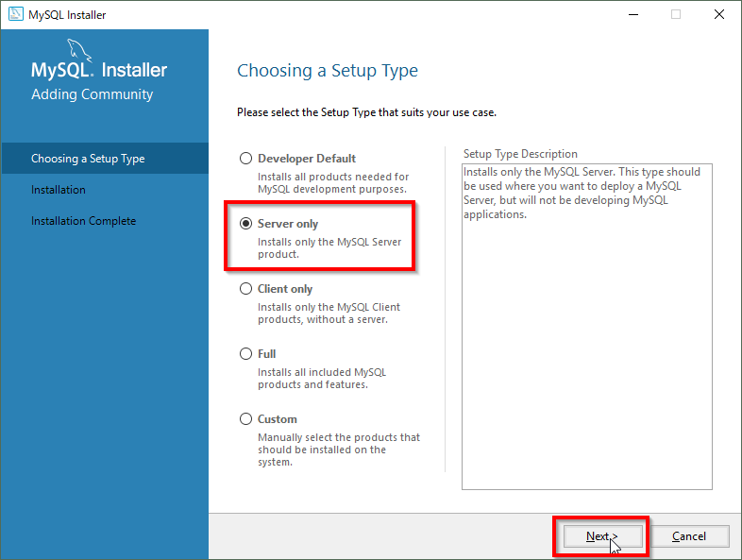The height and width of the screenshot is (560, 742).
Task: Open the Installation Complete sidebar step
Action: coord(83,221)
